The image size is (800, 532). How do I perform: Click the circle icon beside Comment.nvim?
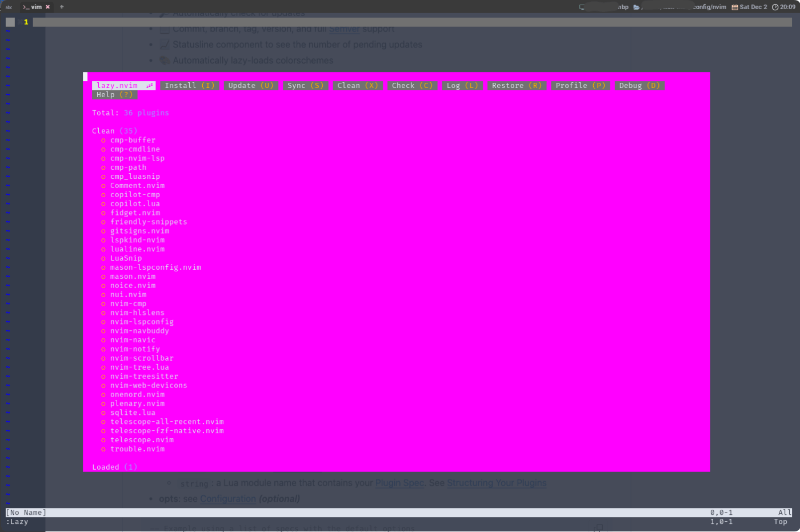coord(103,186)
